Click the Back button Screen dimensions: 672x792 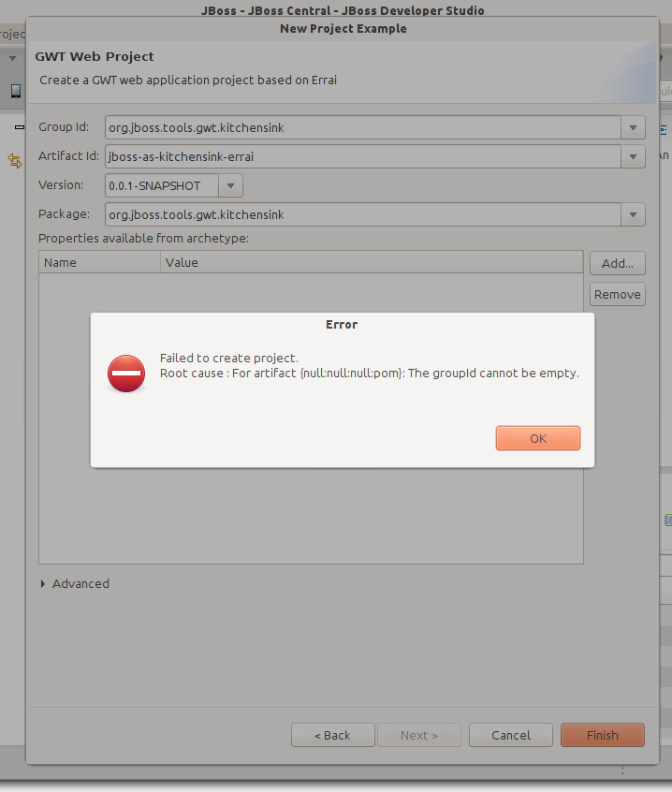(332, 735)
